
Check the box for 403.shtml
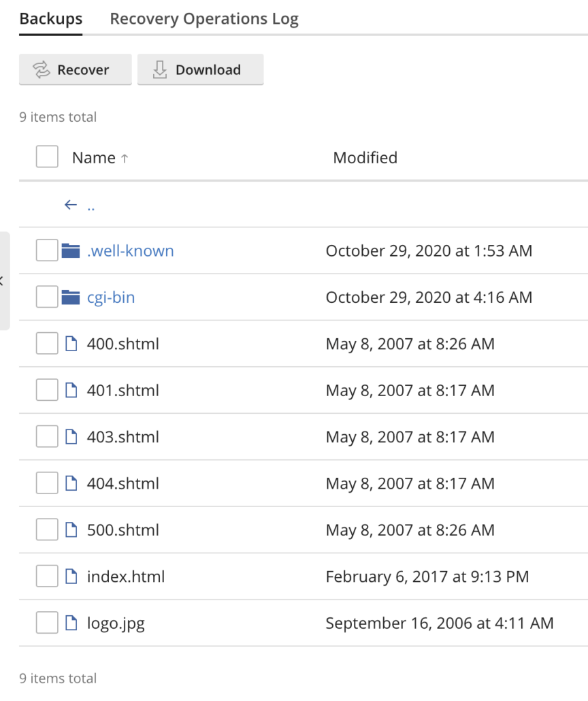pyautogui.click(x=47, y=436)
